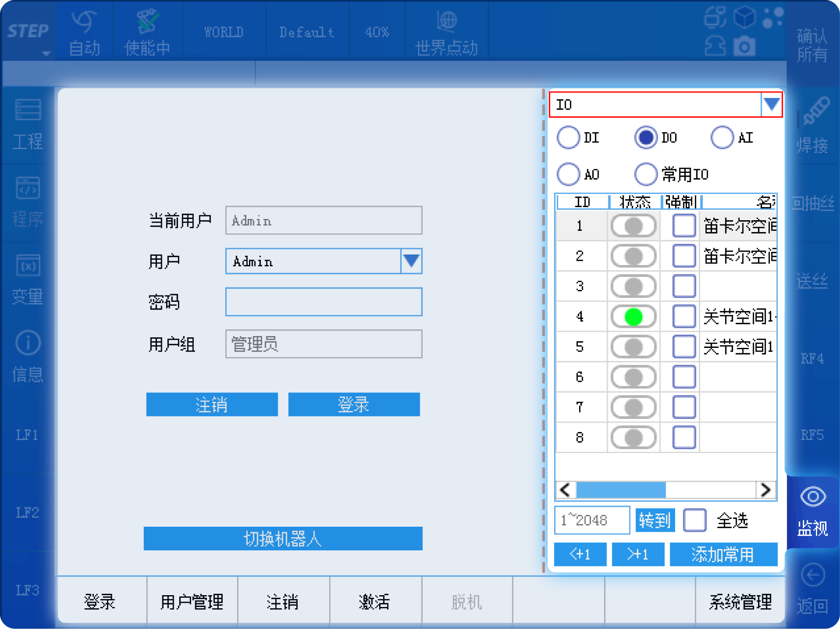840x629 pixels.
Task: Click the 回抽丝 wire retract key
Action: tap(812, 203)
